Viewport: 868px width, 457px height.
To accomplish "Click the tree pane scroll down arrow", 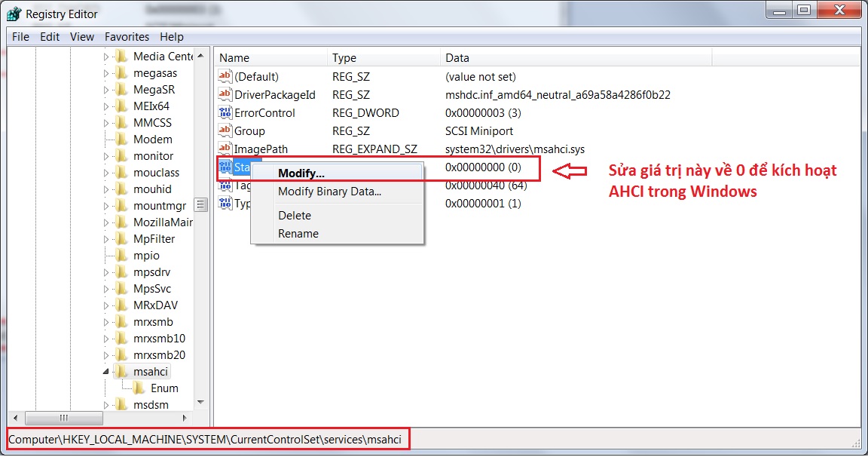I will (x=200, y=403).
